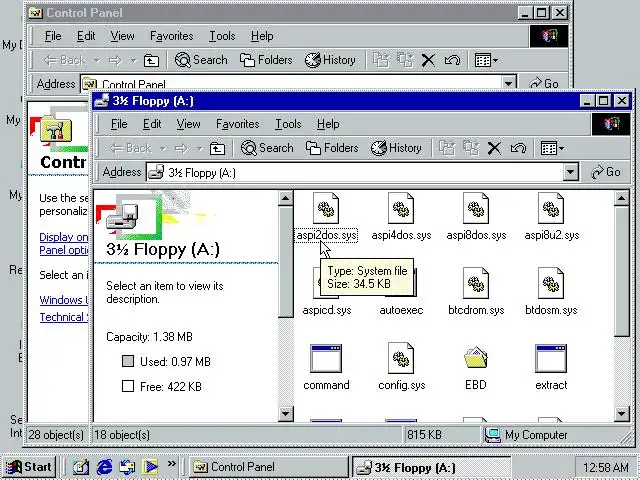Click Forward arrow in Floppy window

click(x=182, y=148)
